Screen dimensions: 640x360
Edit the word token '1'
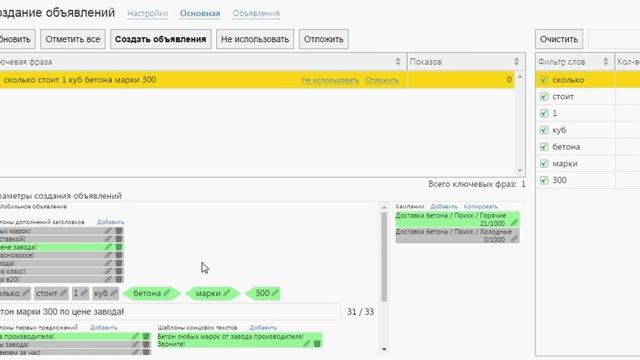click(x=84, y=293)
